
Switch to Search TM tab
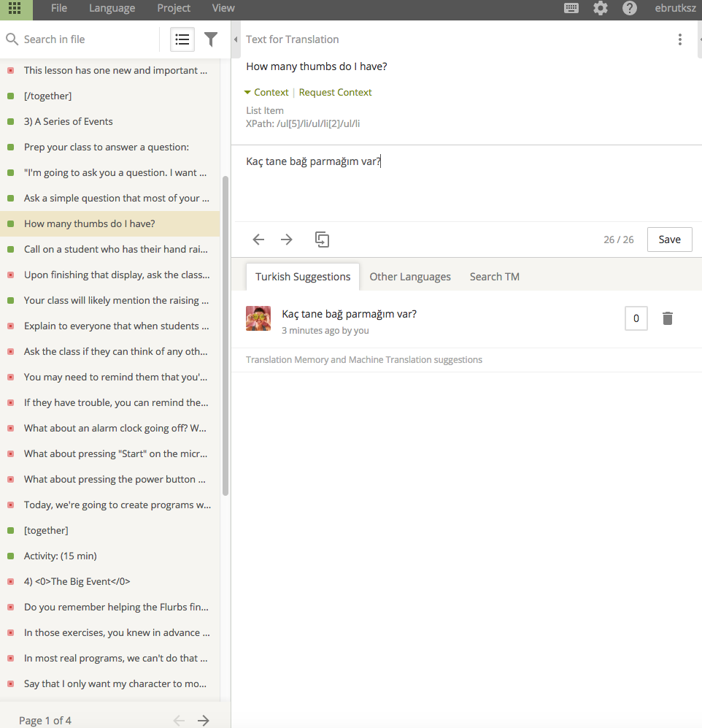[495, 277]
